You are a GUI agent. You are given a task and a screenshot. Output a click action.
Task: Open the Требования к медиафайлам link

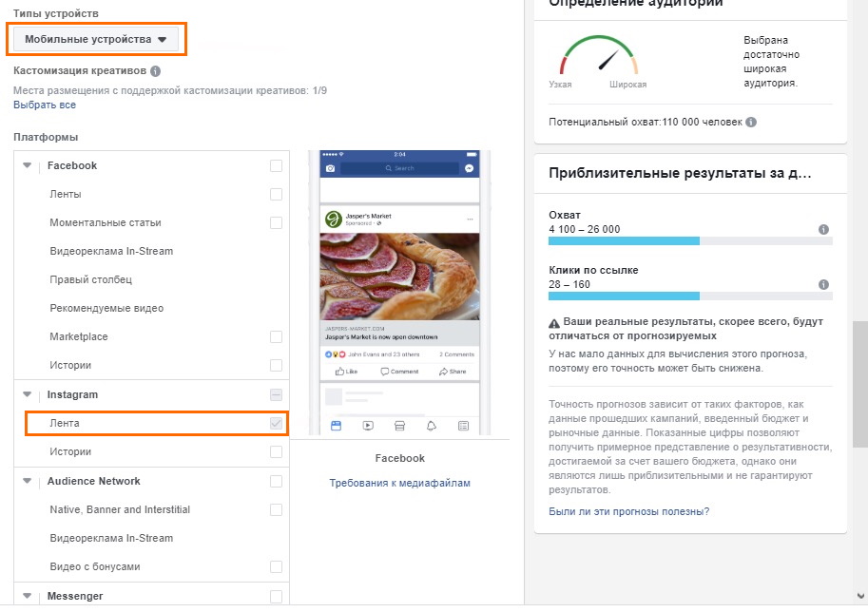click(399, 483)
